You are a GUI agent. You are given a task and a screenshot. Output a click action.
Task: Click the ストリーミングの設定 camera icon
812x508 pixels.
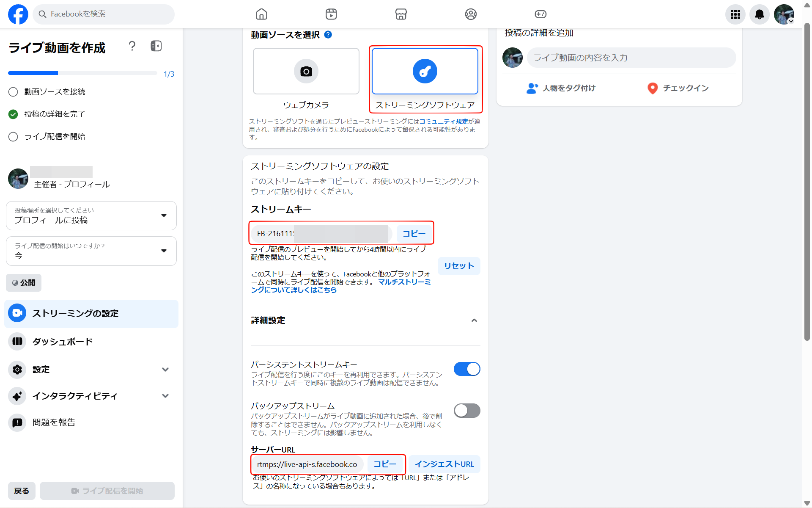click(x=17, y=313)
